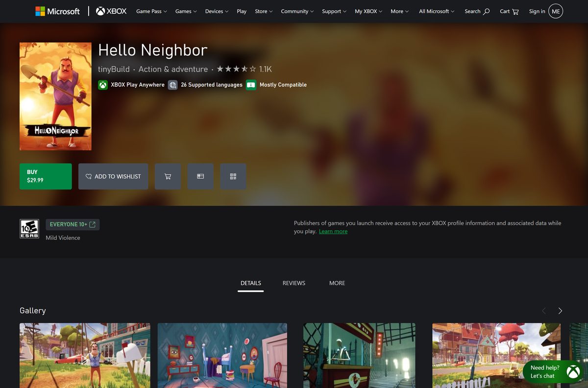Screen dimensions: 588x388
Task: Click the add-to-cart icon button
Action: coord(168,176)
